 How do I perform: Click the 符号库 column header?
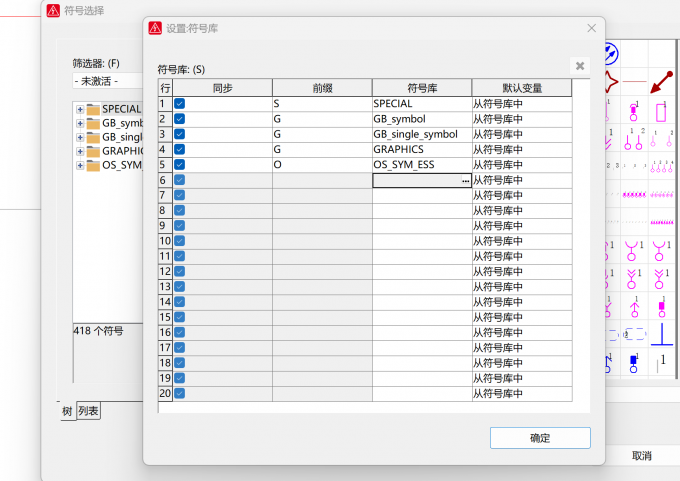click(x=422, y=88)
